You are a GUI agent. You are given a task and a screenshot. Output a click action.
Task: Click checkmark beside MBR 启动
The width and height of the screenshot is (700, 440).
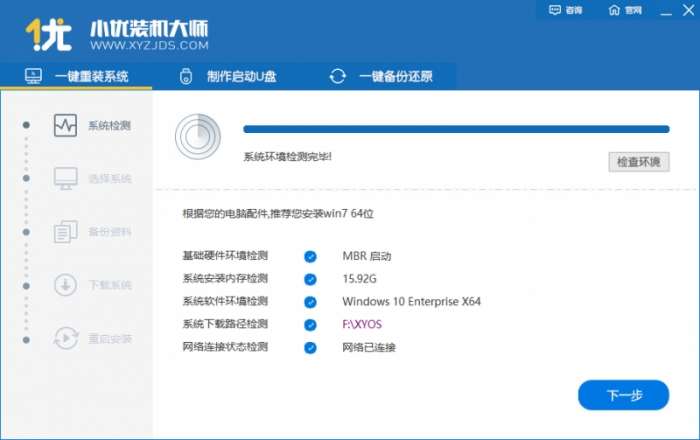(x=310, y=257)
